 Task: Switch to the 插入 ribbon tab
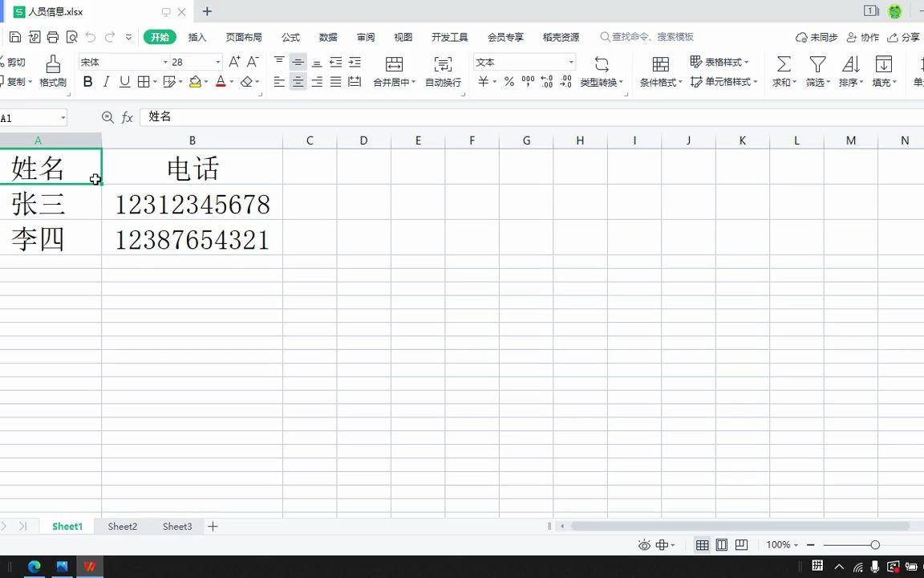[197, 36]
